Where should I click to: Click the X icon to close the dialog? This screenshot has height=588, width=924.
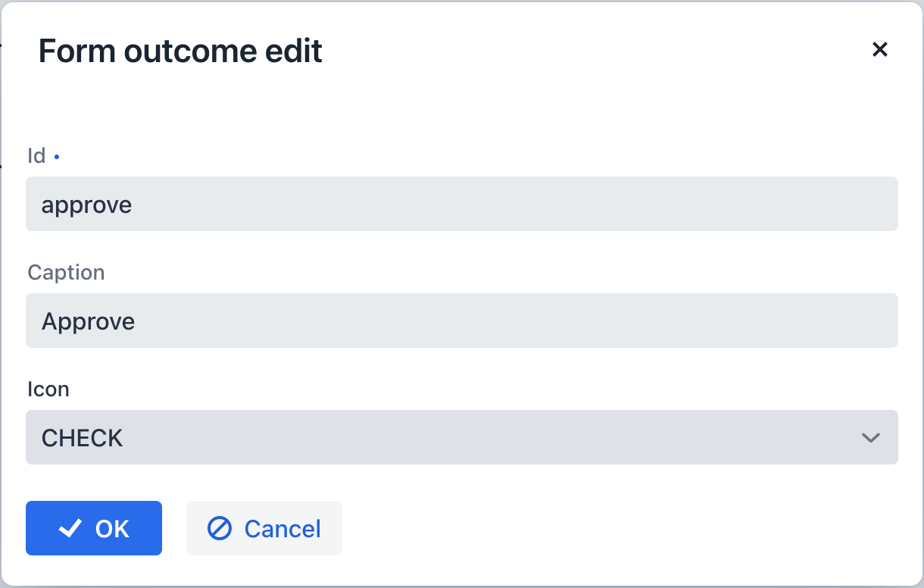pos(880,49)
